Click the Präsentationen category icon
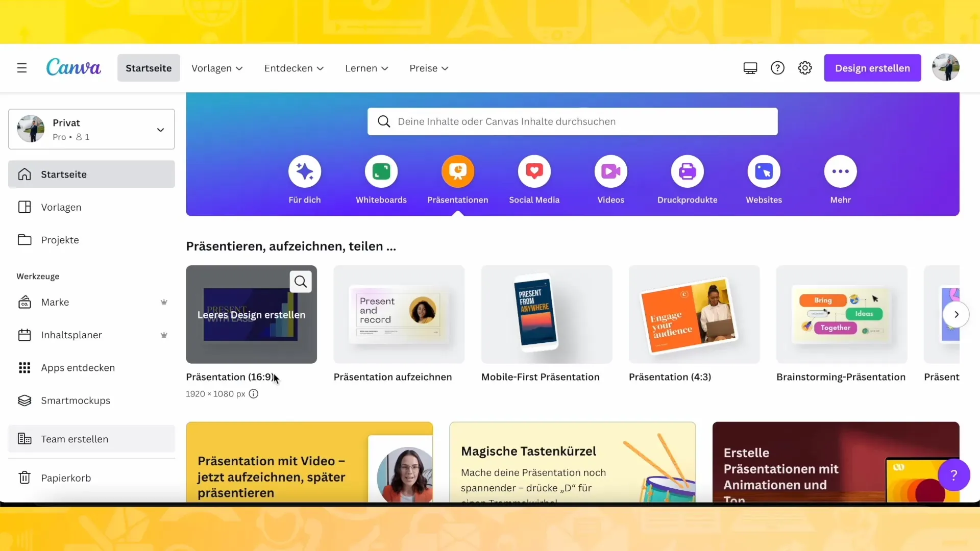 [x=458, y=171]
